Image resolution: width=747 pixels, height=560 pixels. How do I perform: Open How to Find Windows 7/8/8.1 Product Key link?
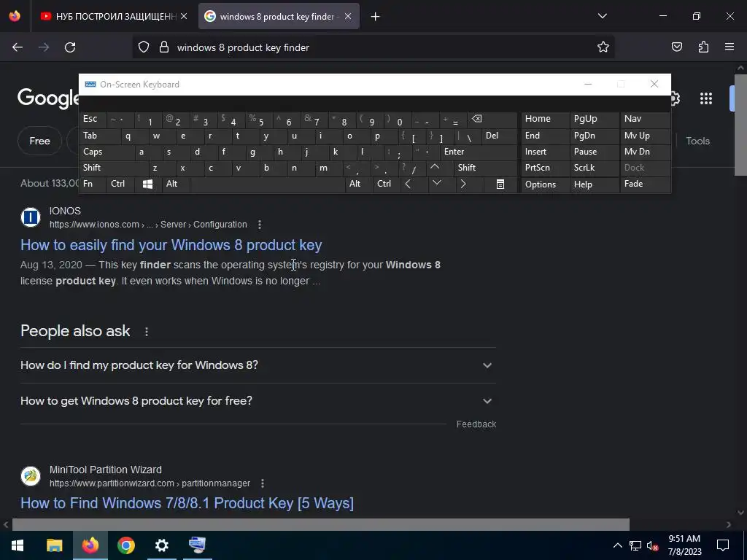pyautogui.click(x=187, y=503)
